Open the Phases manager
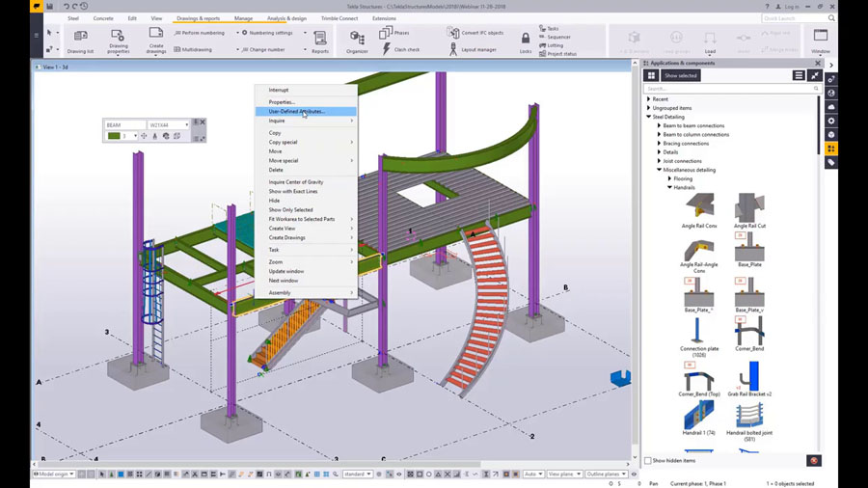The image size is (868, 488). tap(394, 33)
